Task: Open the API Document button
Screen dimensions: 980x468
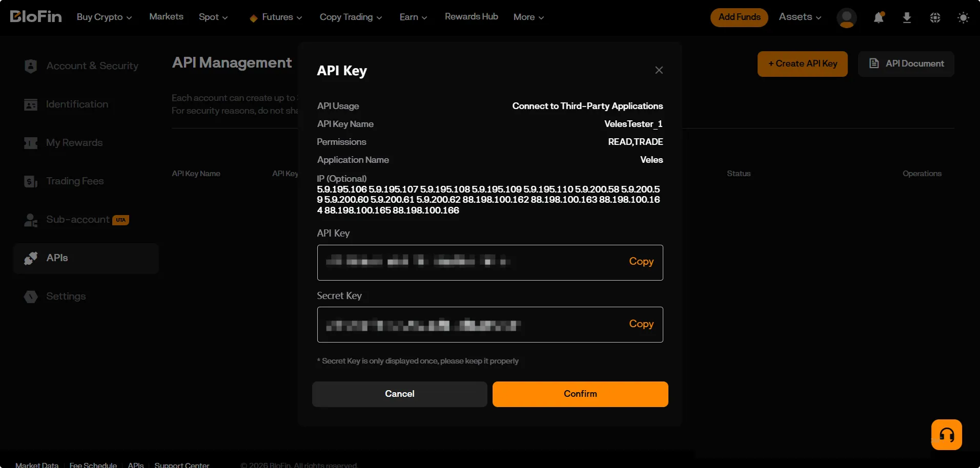Action: pyautogui.click(x=906, y=64)
